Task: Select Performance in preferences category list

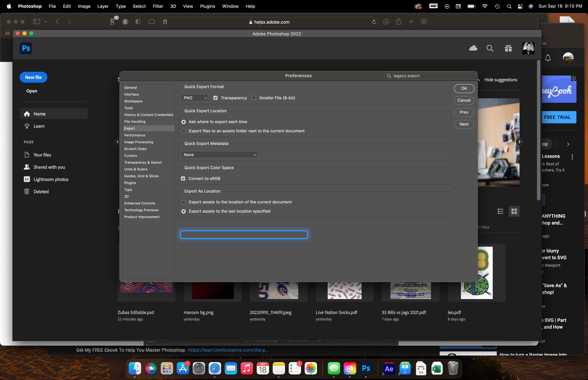Action: [x=134, y=135]
